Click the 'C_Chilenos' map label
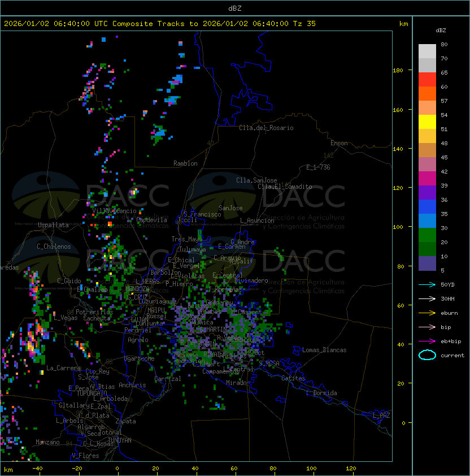 point(54,246)
